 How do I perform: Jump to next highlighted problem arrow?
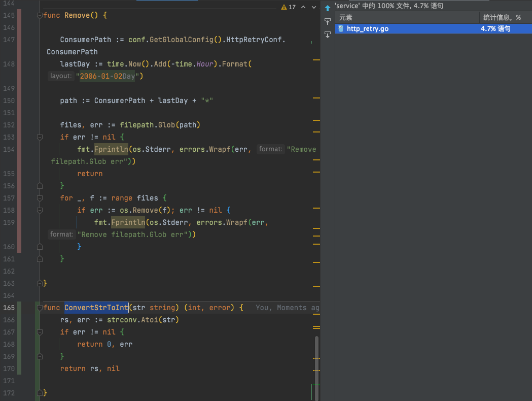314,7
